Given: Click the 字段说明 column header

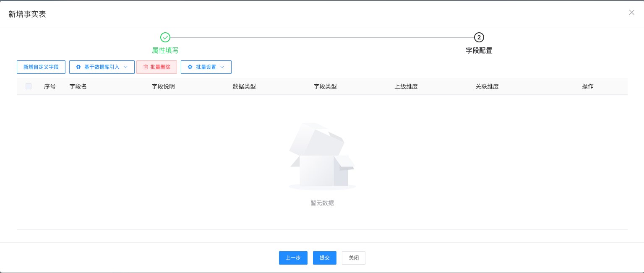Looking at the screenshot, I should coord(163,86).
